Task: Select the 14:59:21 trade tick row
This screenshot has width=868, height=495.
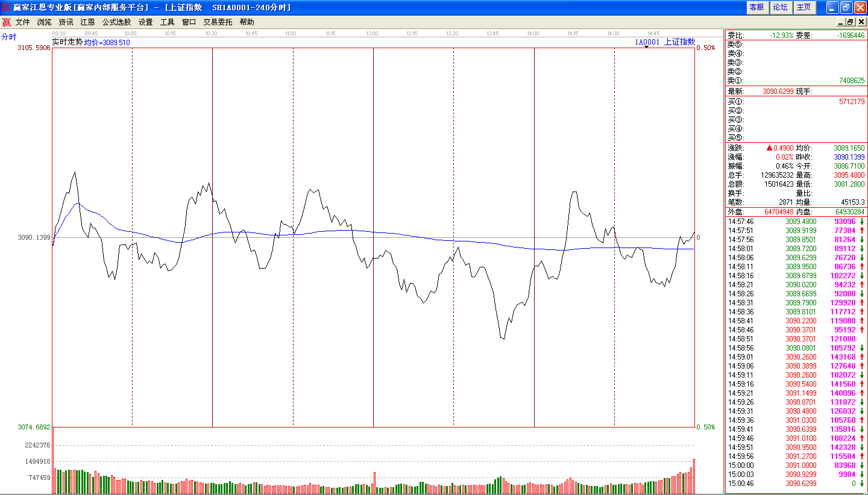Action: (x=796, y=393)
